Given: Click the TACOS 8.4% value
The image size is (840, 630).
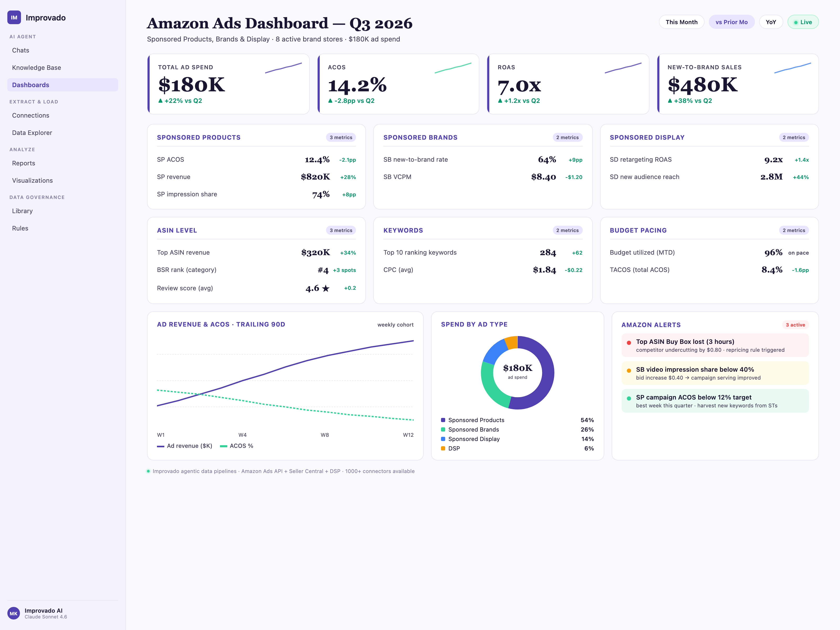Looking at the screenshot, I should click(x=772, y=270).
